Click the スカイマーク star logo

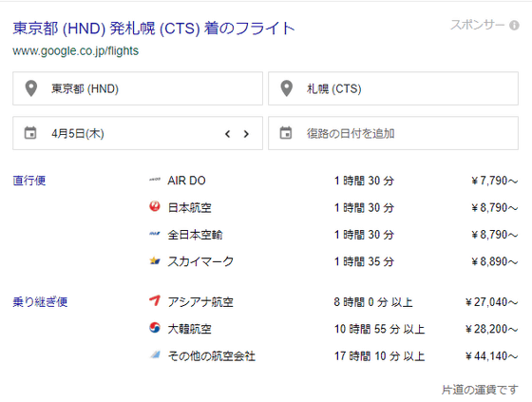pyautogui.click(x=155, y=260)
